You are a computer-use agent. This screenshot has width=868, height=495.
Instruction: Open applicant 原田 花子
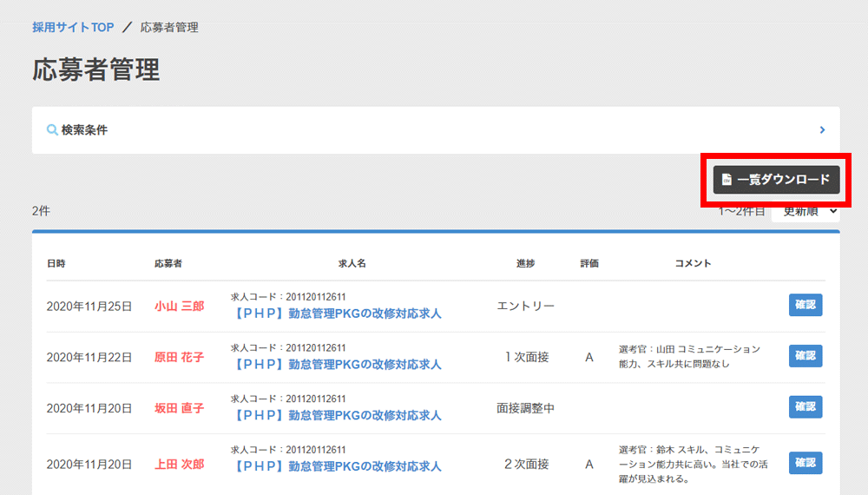tap(179, 357)
